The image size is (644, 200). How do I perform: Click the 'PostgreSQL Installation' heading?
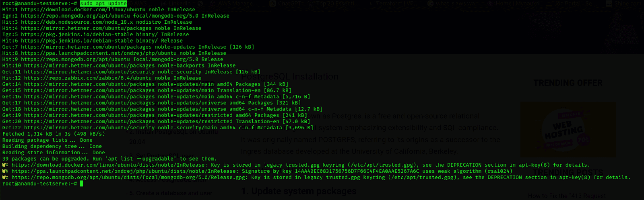pos(290,77)
